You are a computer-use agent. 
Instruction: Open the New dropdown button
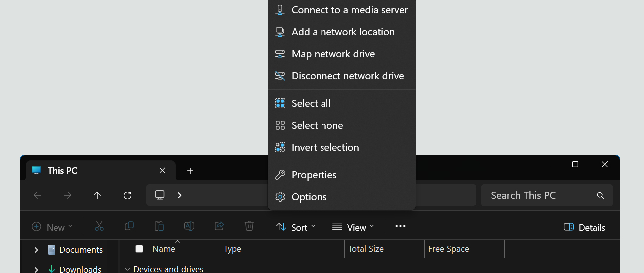[x=52, y=227]
